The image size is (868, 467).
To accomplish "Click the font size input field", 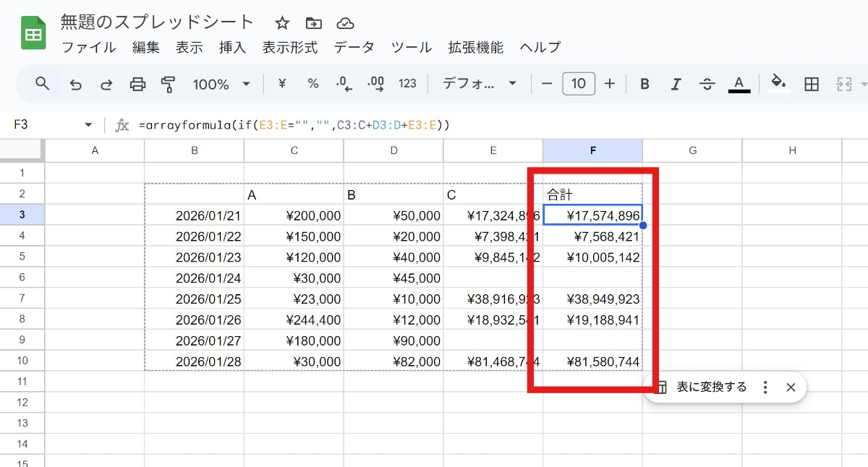I will [578, 84].
